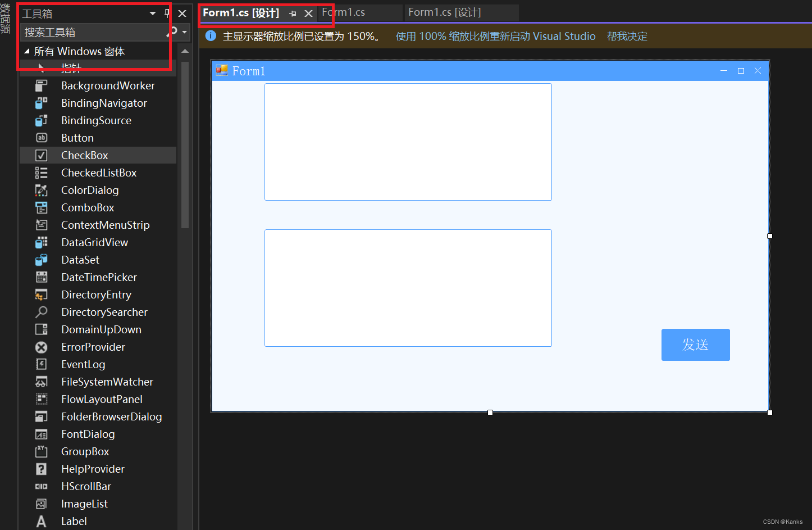Select the DateTimePicker control icon
Viewport: 812px width, 530px height.
click(x=42, y=277)
